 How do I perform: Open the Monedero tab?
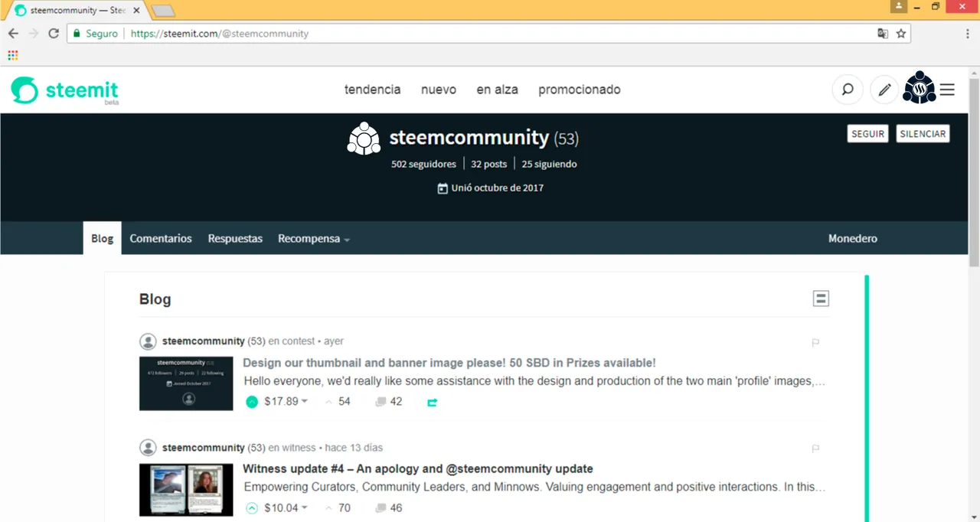pyautogui.click(x=853, y=239)
